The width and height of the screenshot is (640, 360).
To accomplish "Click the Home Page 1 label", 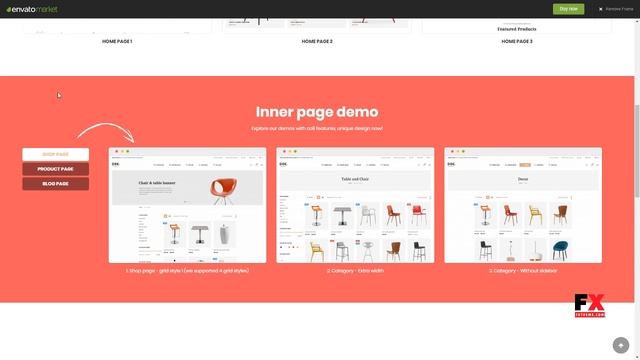I will (x=117, y=41).
